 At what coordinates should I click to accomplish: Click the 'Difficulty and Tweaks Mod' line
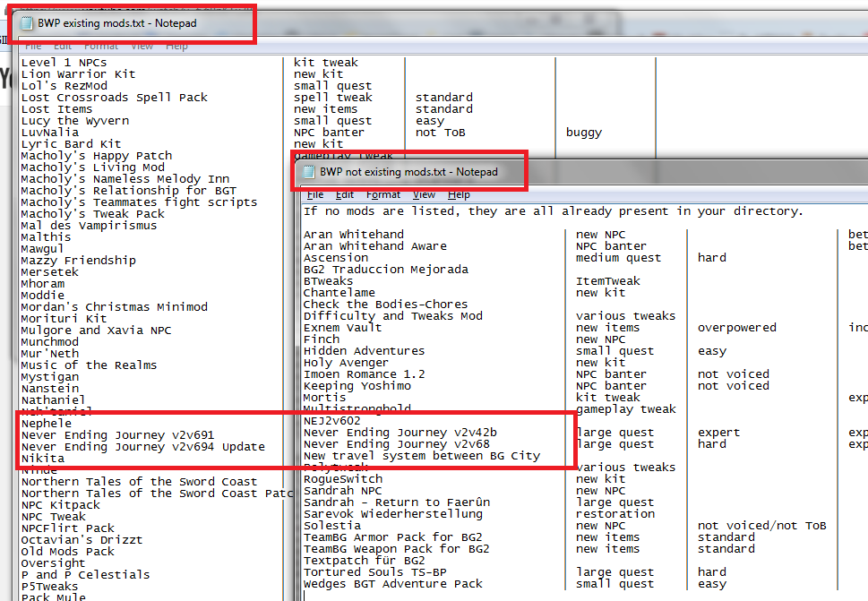click(x=392, y=315)
